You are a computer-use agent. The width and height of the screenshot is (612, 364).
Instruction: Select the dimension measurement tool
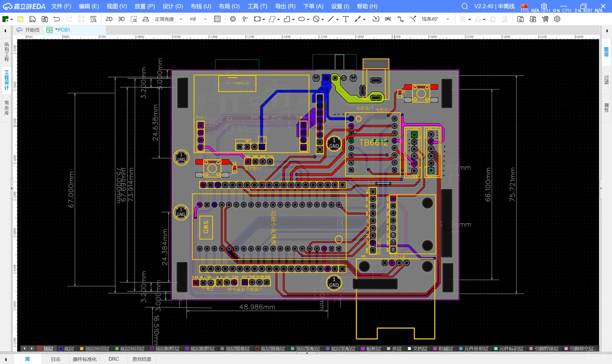coord(358,19)
